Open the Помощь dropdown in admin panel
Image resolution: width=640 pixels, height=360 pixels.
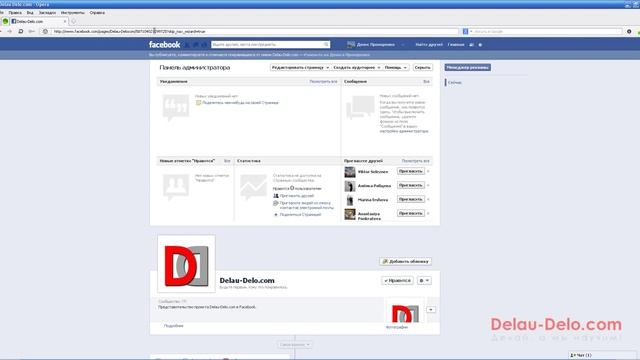coord(396,67)
